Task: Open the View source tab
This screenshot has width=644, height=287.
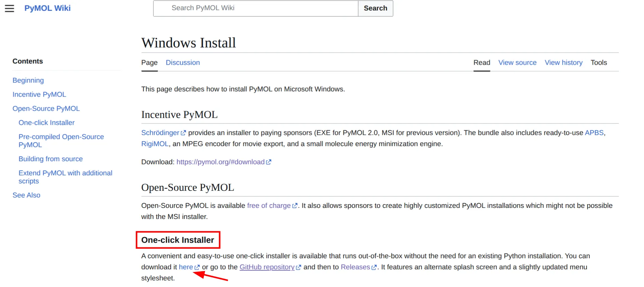Action: tap(517, 63)
